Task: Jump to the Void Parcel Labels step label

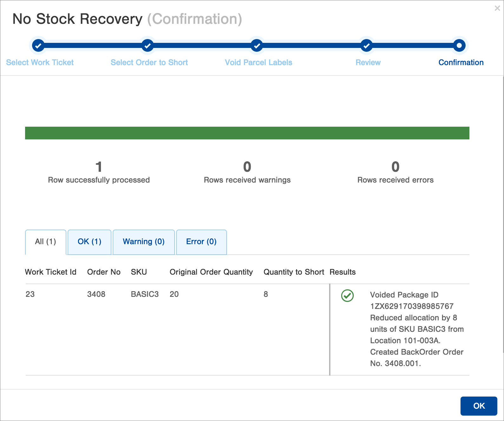Action: coord(259,63)
